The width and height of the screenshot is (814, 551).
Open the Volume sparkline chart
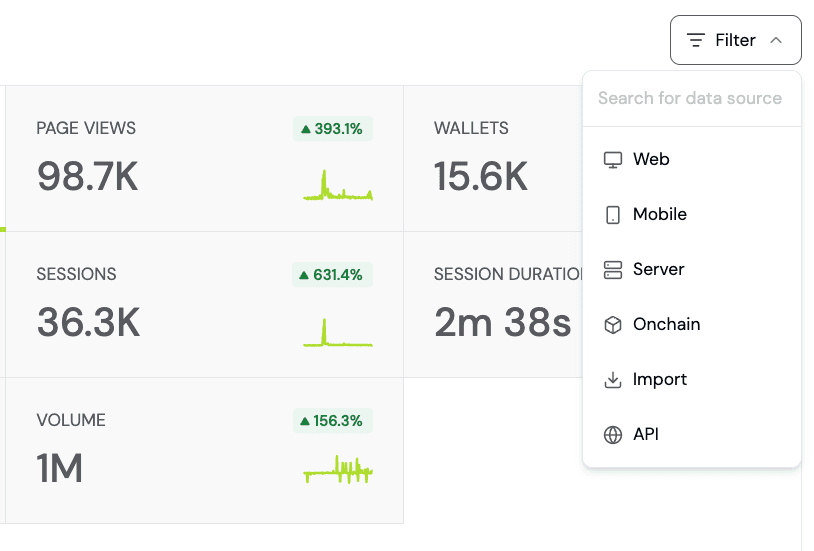click(x=338, y=469)
